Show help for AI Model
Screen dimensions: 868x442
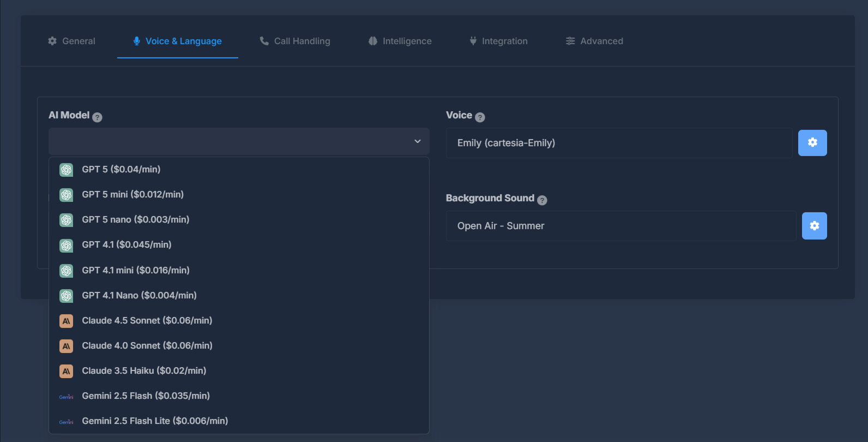pos(97,117)
